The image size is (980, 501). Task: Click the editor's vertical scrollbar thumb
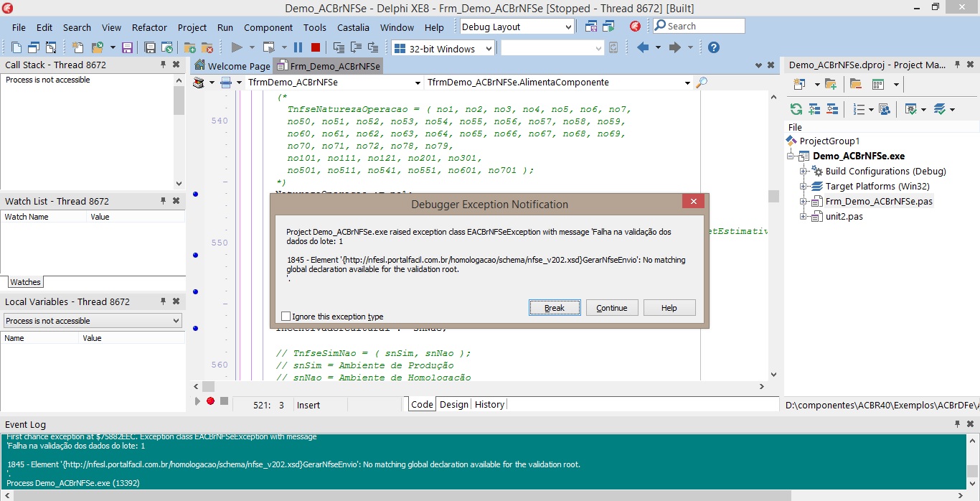pos(773,196)
